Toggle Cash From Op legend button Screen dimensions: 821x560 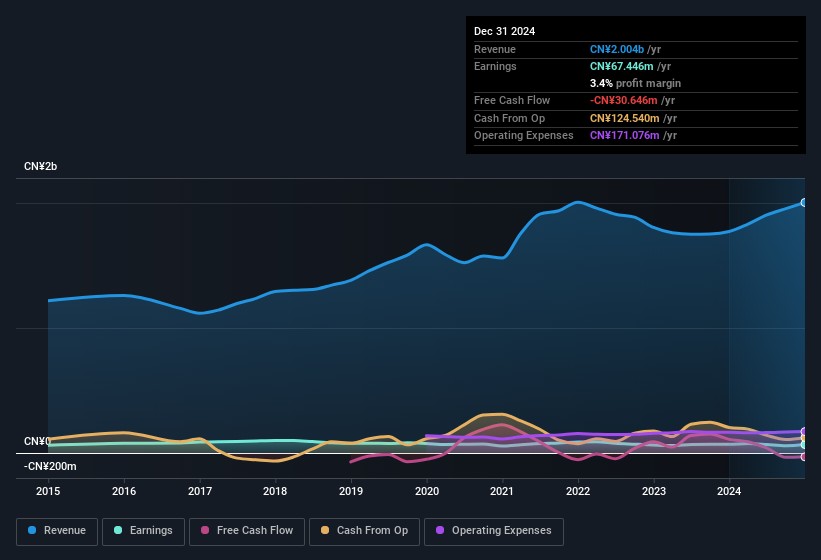[364, 531]
